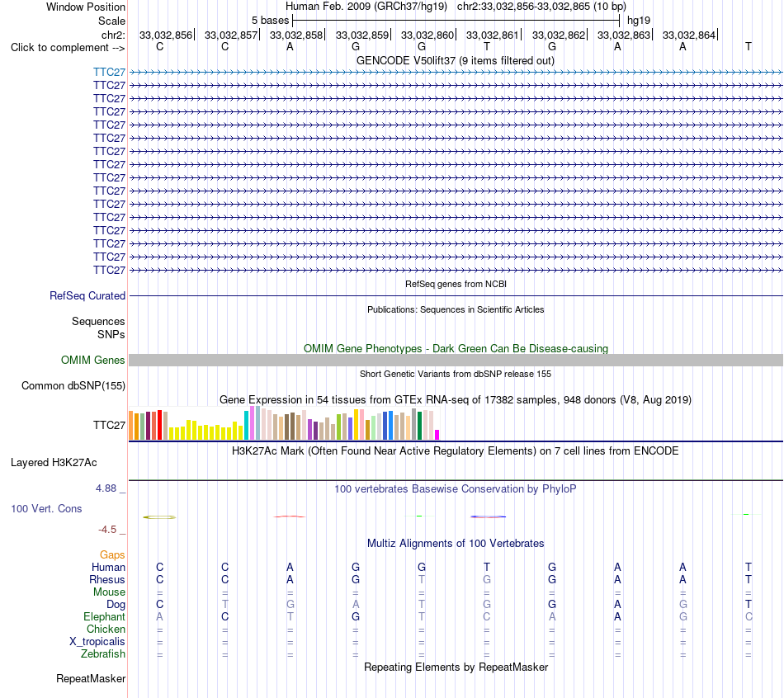Click the Layered H3K27Ac label
Image resolution: width=784 pixels, height=698 pixels.
pyautogui.click(x=54, y=463)
